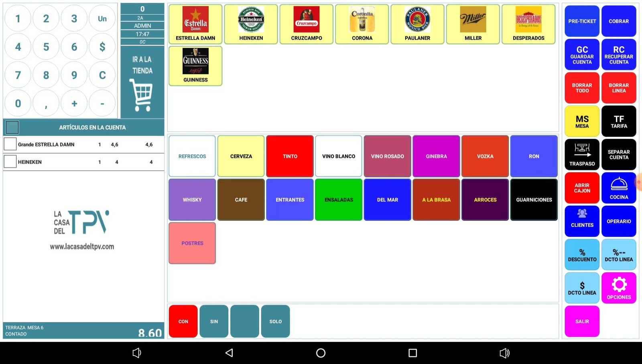Tap keypad digit 5
Screen dimensions: 642x364
(x=46, y=47)
